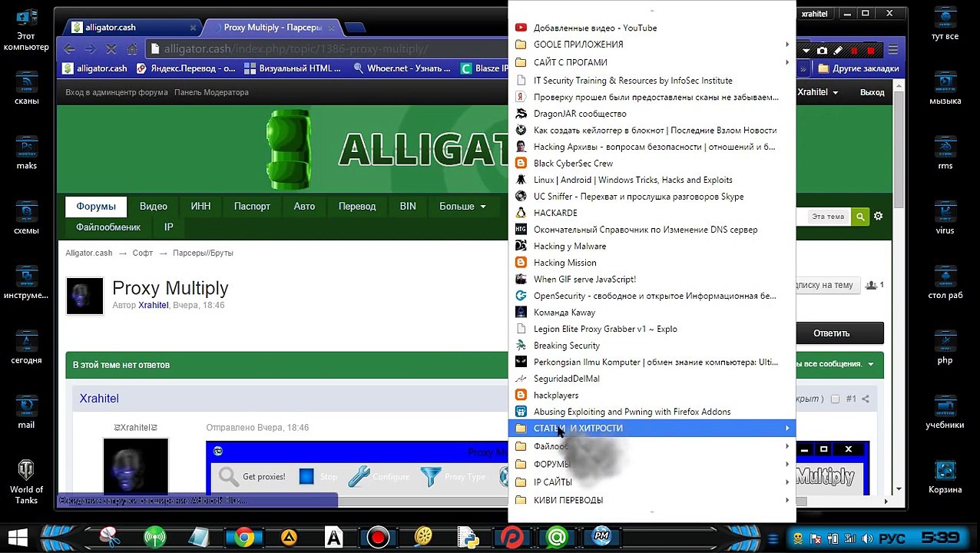Open the Корзина recycle bin on the desktop
The image size is (980, 553).
point(945,478)
